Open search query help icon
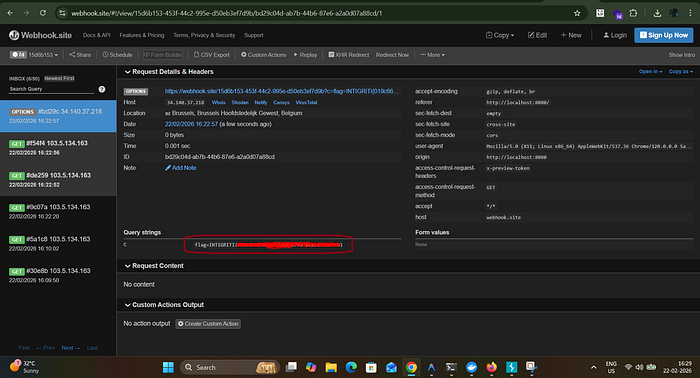Screen dimensions: 700x378 tap(102, 89)
